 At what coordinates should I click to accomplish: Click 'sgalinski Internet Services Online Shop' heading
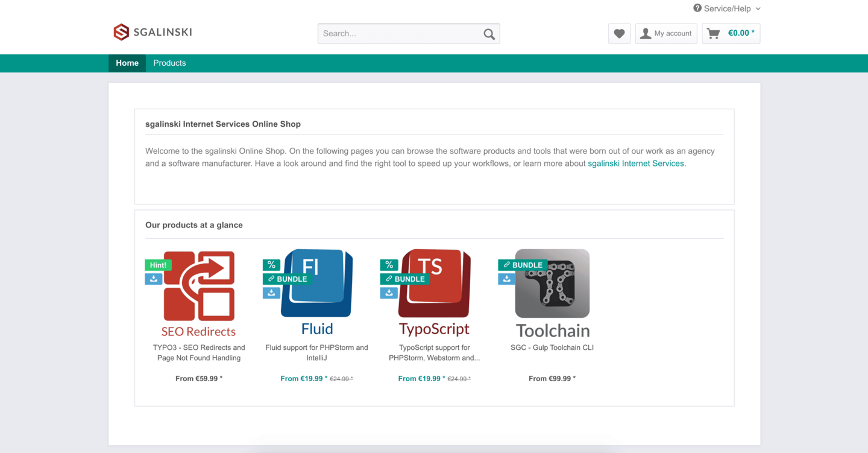tap(223, 124)
